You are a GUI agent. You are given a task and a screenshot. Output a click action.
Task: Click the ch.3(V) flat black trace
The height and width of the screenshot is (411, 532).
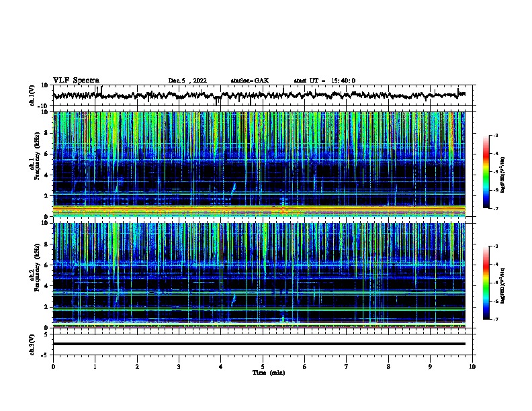click(x=259, y=344)
